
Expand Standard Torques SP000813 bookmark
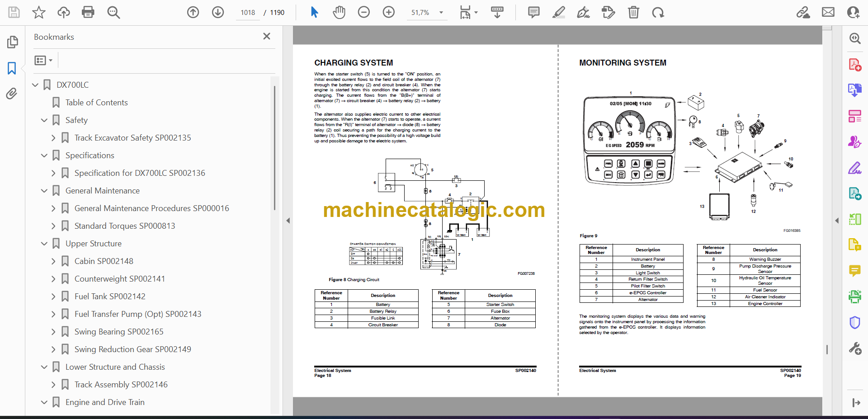pos(53,226)
